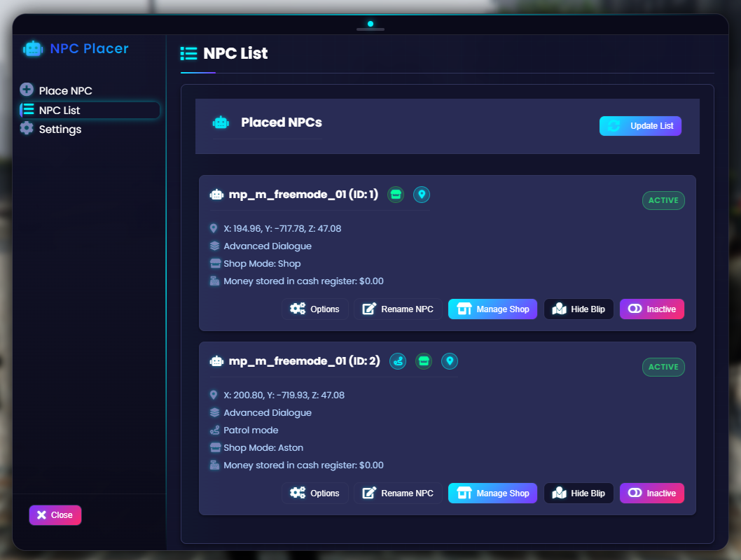Open Manage Shop for NPC ID: 1

click(492, 309)
